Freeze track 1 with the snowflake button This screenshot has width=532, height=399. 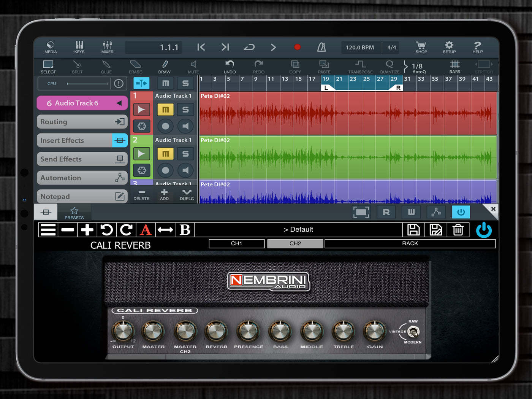point(141,126)
